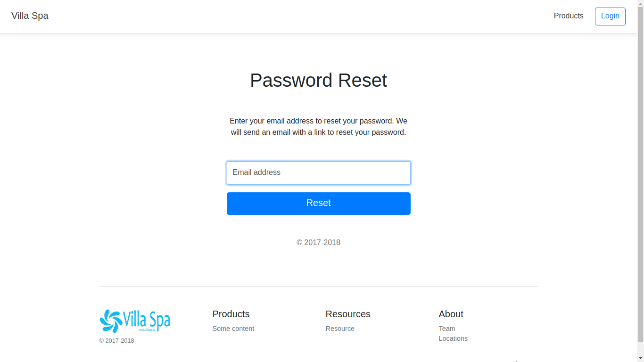Screen dimensions: 644x362
Task: Click the Password Reset heading
Action: pyautogui.click(x=318, y=81)
